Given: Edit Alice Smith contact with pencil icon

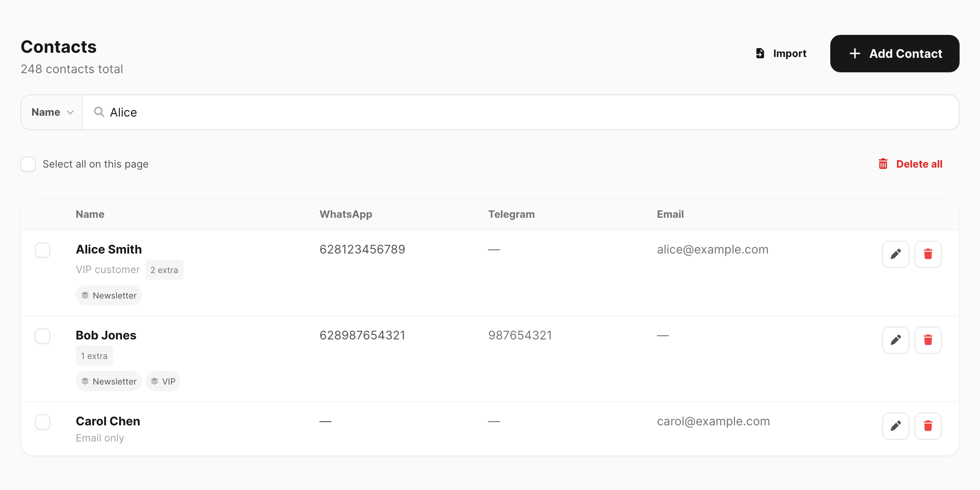Looking at the screenshot, I should point(895,254).
